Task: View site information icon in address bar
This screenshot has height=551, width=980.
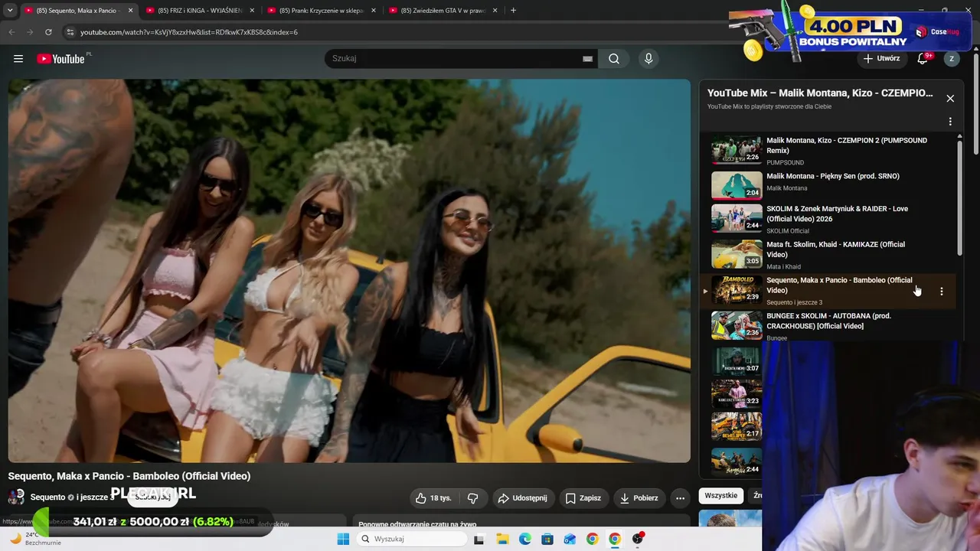Action: pyautogui.click(x=70, y=32)
